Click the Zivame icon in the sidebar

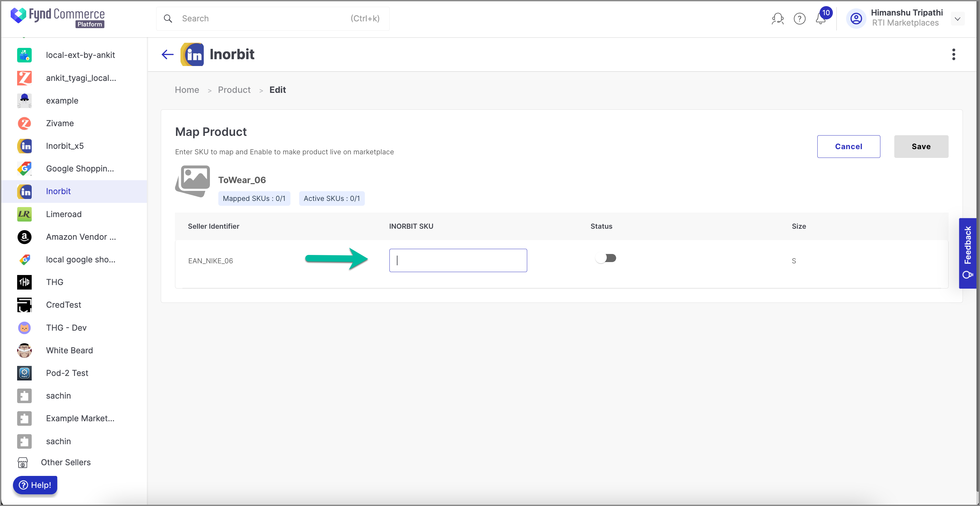coord(24,123)
